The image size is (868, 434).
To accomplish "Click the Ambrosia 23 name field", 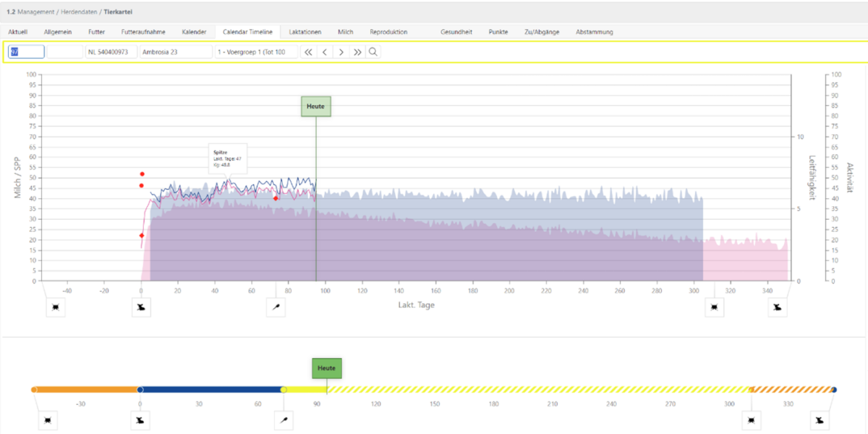I will point(176,52).
